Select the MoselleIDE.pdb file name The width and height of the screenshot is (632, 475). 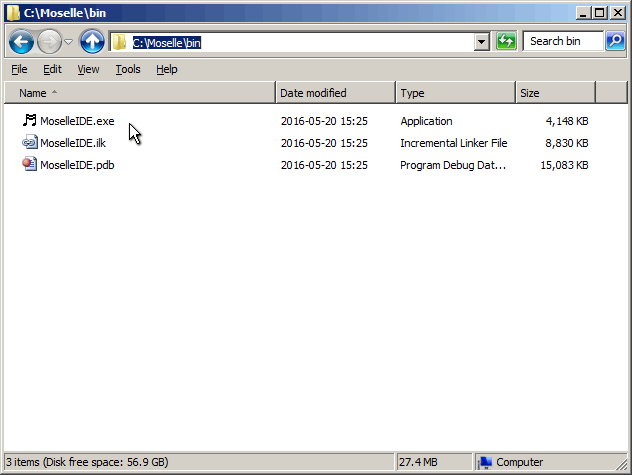(x=77, y=165)
